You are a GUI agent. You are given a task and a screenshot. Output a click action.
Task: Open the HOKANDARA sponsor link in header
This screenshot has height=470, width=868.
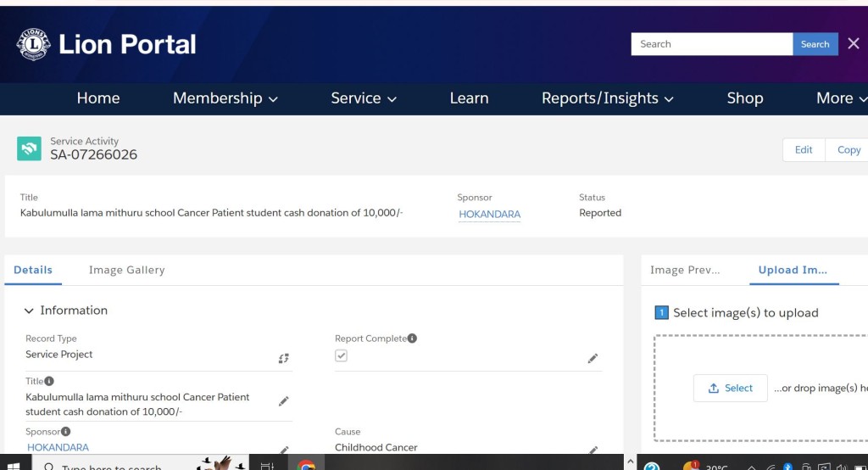[x=489, y=214]
